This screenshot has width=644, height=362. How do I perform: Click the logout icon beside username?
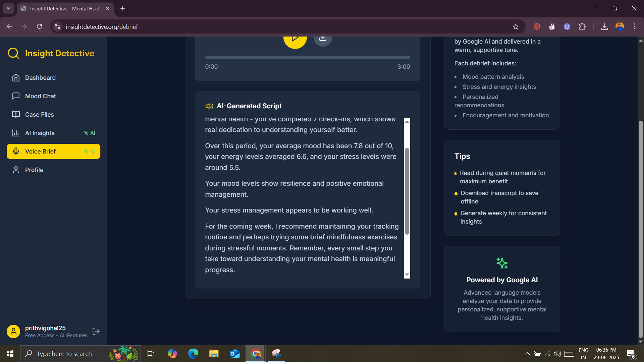tap(96, 331)
